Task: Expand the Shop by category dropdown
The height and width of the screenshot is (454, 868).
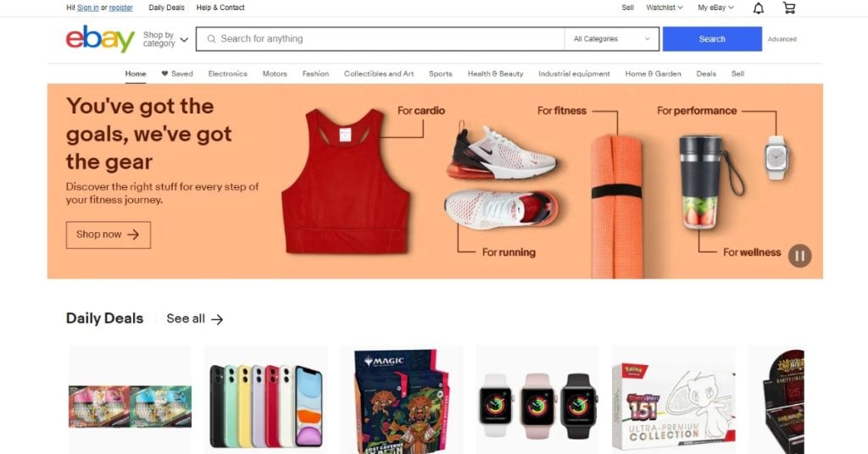Action: point(165,39)
